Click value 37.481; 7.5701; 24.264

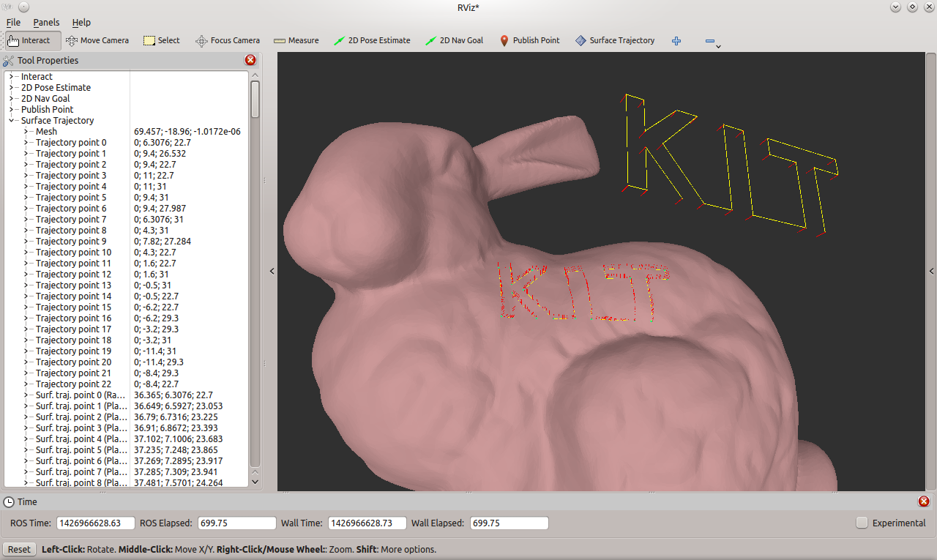[178, 483]
